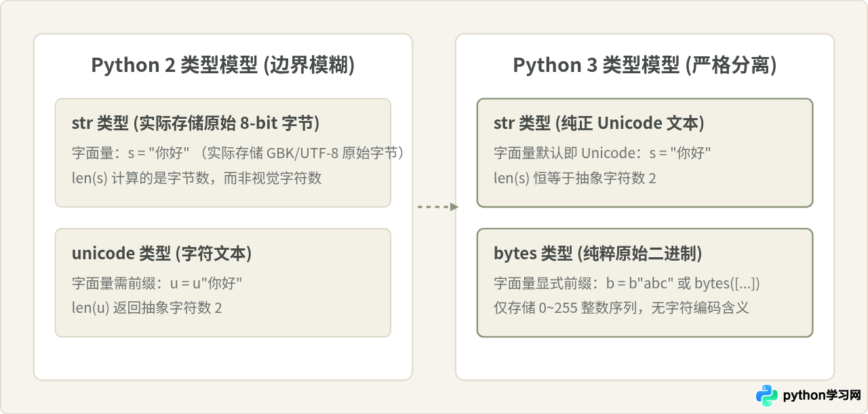Click the line "len(s) 恒等于抽象字符数 2"
The height and width of the screenshot is (414, 868).
click(x=575, y=178)
